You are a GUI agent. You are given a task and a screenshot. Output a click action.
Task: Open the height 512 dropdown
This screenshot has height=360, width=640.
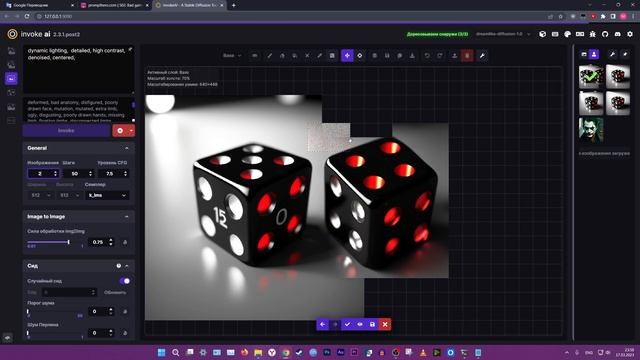pyautogui.click(x=69, y=195)
